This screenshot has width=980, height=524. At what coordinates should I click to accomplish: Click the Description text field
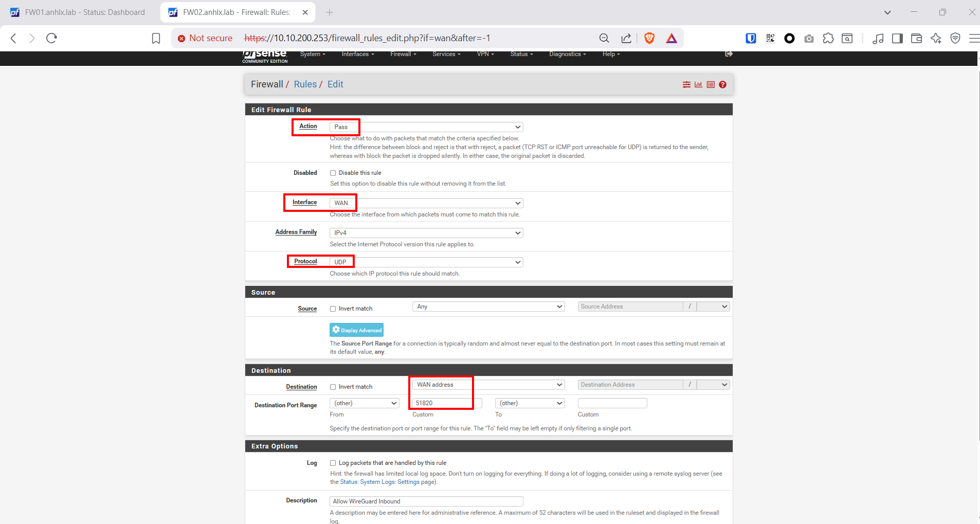tap(426, 501)
